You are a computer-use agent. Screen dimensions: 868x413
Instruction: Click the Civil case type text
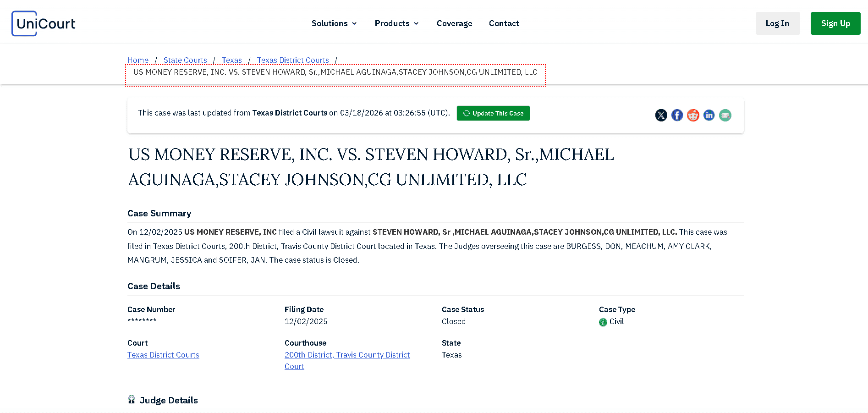click(616, 321)
